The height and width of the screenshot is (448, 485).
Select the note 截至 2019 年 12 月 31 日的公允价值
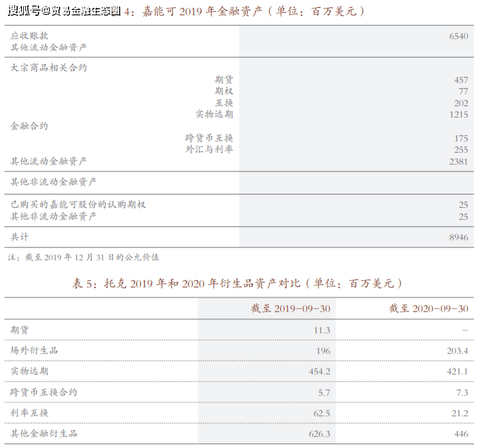(x=92, y=257)
